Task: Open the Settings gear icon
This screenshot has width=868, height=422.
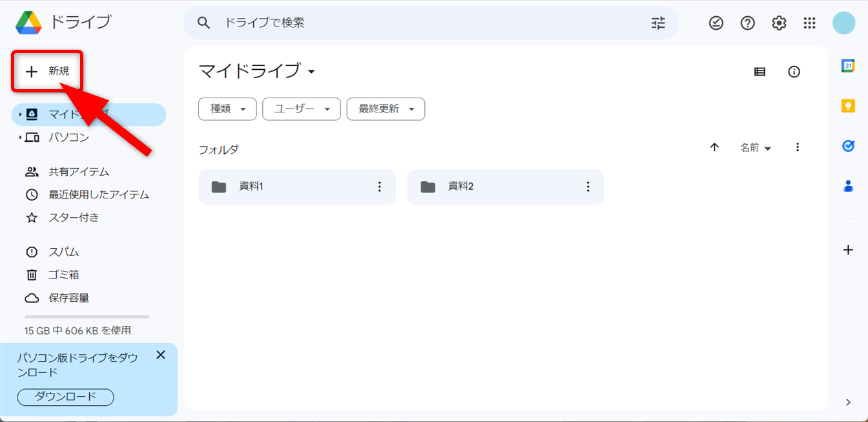Action: pos(779,23)
